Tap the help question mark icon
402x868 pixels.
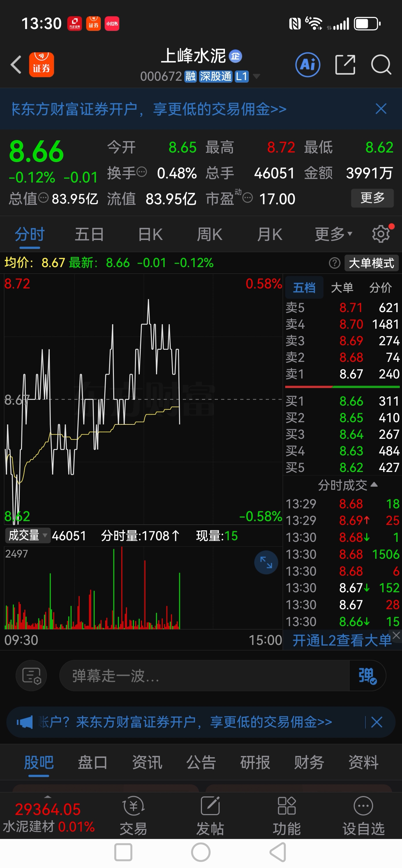[334, 263]
